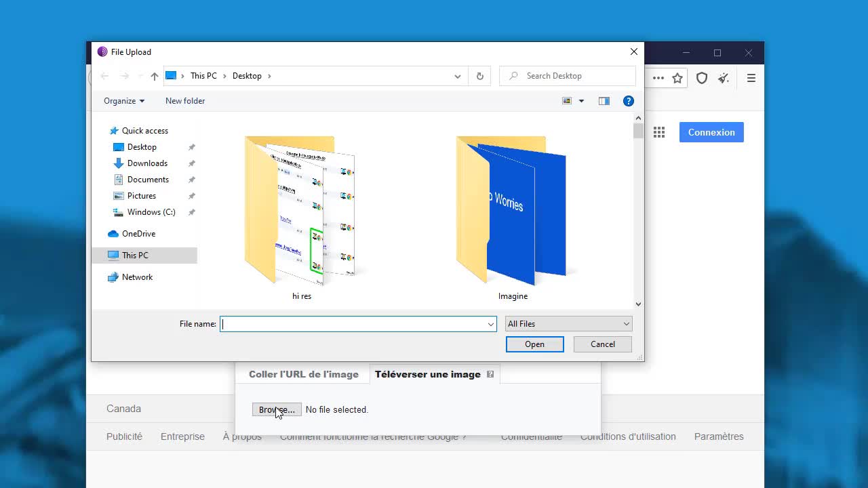Click the Connexion button in browser

point(711,132)
